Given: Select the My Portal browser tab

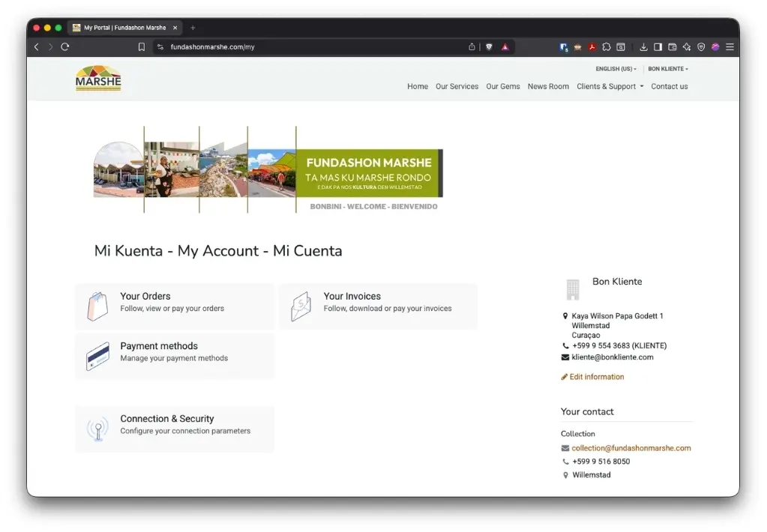Looking at the screenshot, I should click(x=124, y=28).
